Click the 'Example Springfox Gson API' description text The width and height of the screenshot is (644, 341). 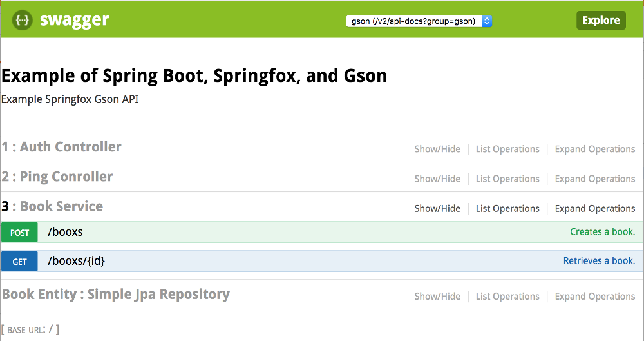tap(70, 99)
